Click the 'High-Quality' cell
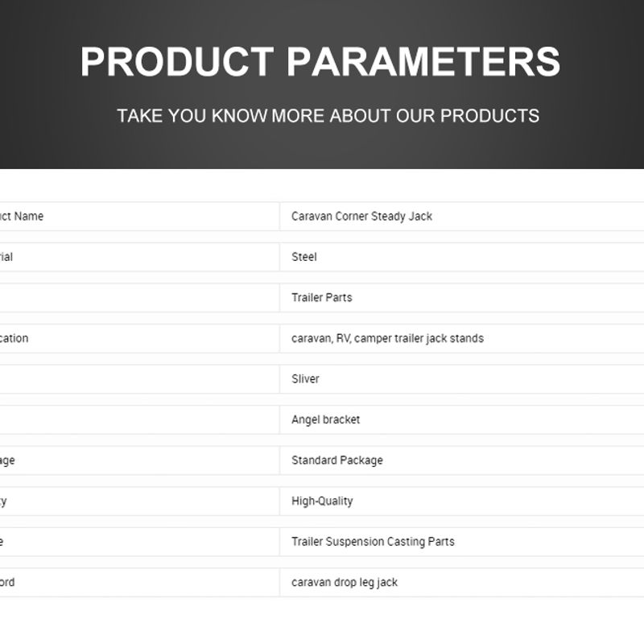 (x=461, y=501)
